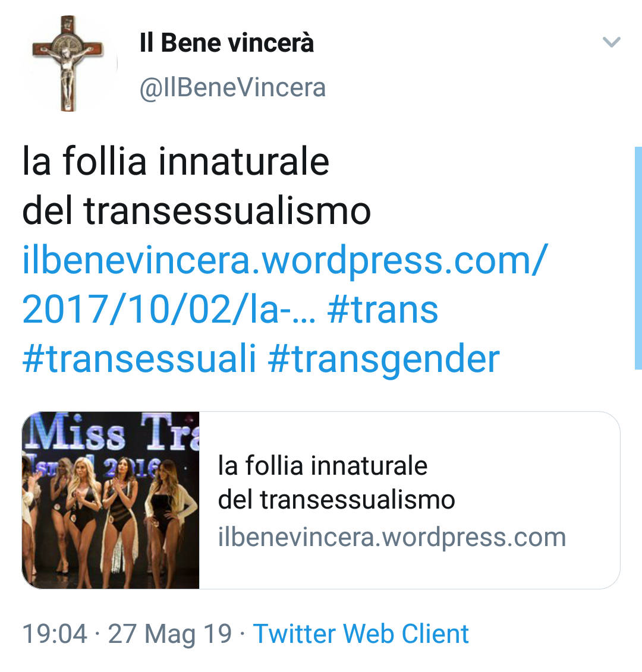Open the 19:04 tweet timestamp
This screenshot has height=672, width=642.
(x=55, y=633)
